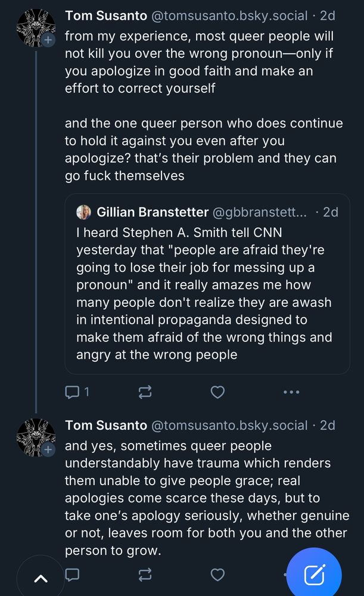The width and height of the screenshot is (364, 596).
Task: Open Tom Susanto's avatar on the first post
Action: (x=35, y=27)
